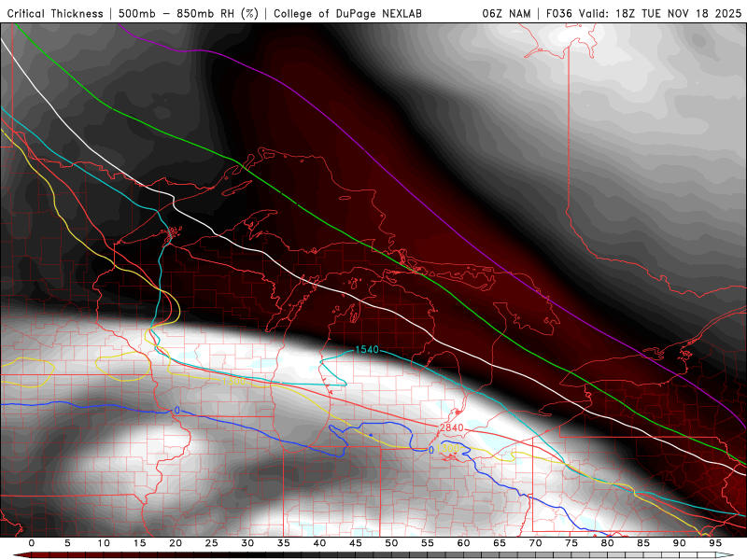The height and width of the screenshot is (560, 747).
Task: Click the "15" tick on color scale
Action: coord(139,543)
